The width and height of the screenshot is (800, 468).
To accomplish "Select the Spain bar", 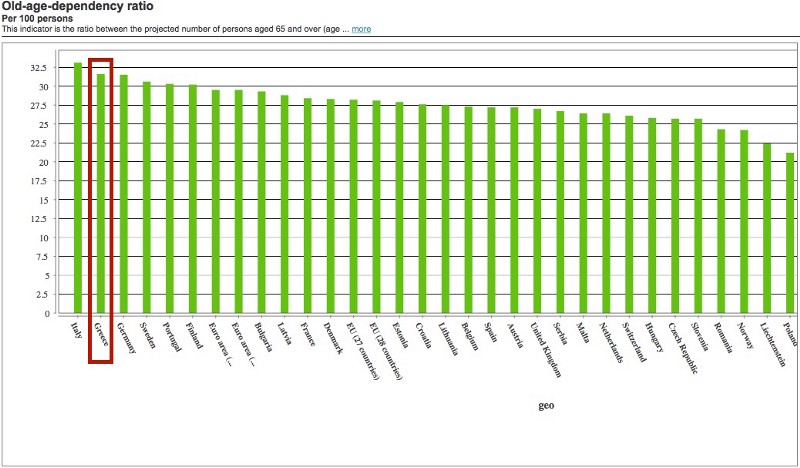I will 491,210.
